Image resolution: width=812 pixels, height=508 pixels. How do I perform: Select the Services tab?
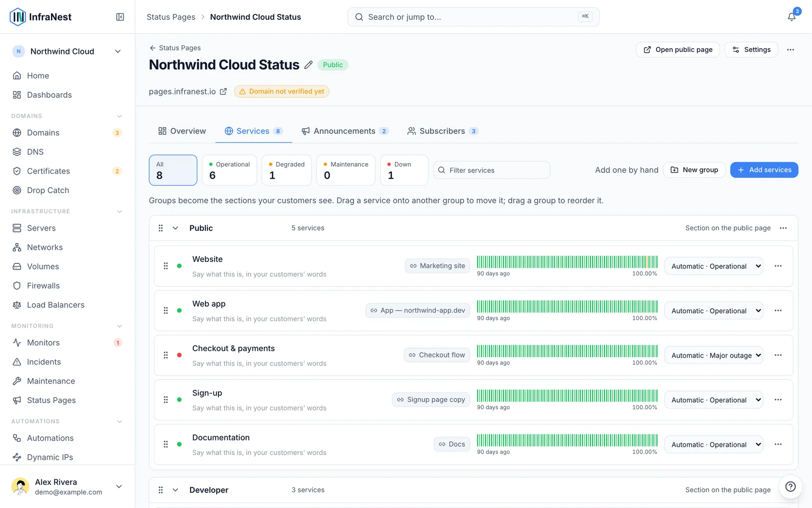pos(254,131)
